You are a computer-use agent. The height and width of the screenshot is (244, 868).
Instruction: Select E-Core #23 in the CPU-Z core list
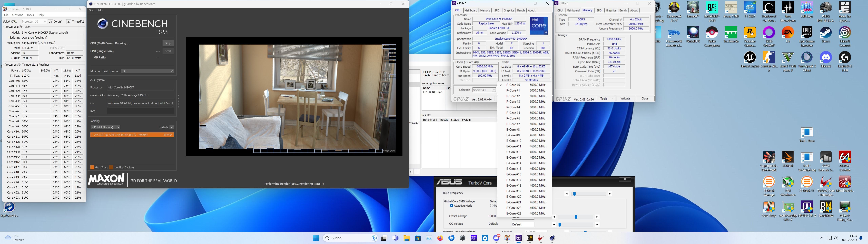524,213
